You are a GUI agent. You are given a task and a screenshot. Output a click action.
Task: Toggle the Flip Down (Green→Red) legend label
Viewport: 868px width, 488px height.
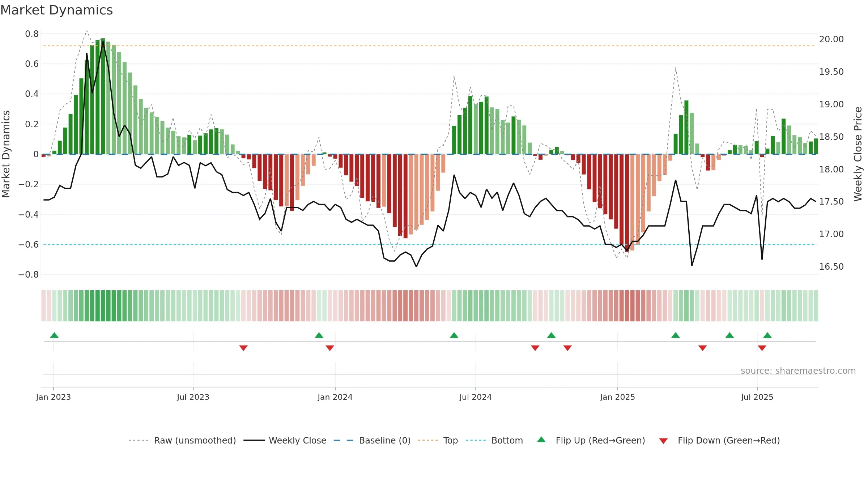[x=729, y=440]
